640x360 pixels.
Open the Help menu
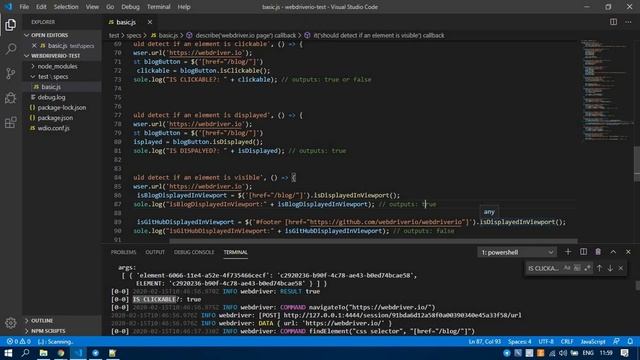pos(184,7)
